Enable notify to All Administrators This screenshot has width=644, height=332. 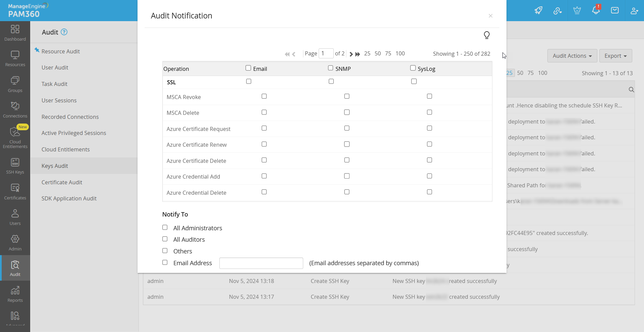coord(165,227)
